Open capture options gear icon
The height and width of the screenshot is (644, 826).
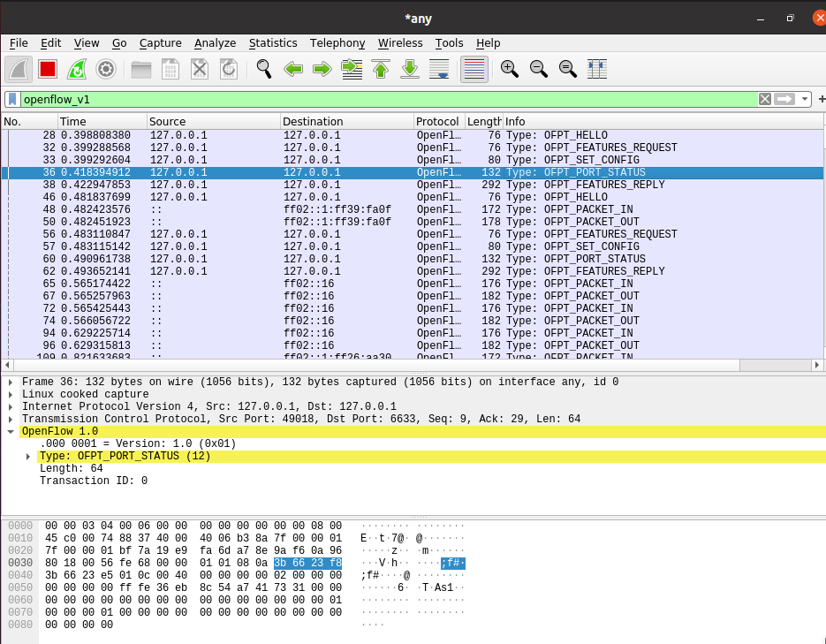pos(106,69)
